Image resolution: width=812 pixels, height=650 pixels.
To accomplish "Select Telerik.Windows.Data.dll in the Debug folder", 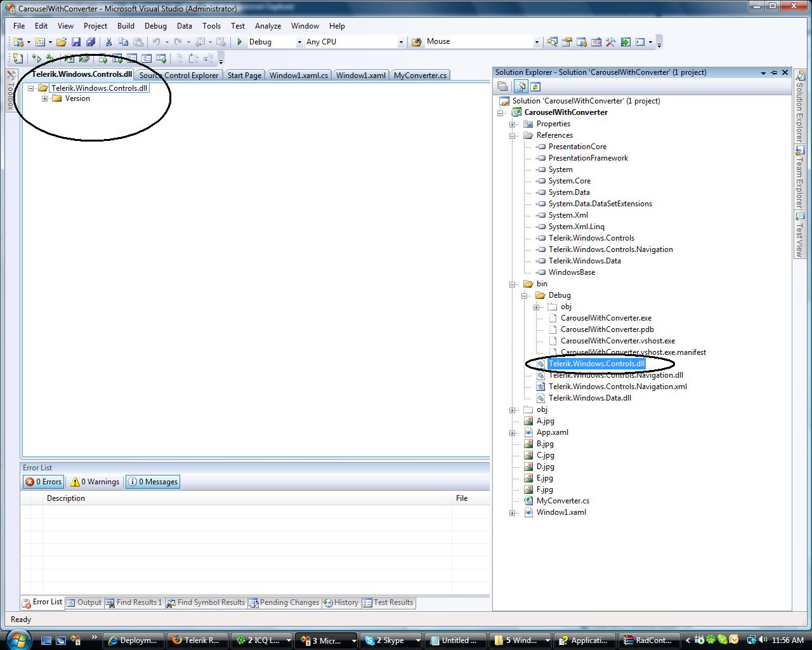I will (589, 398).
